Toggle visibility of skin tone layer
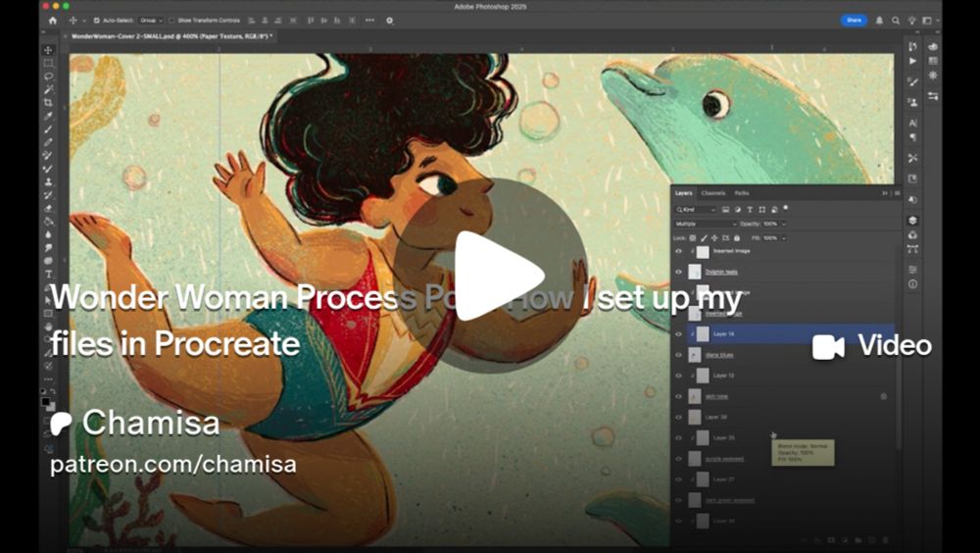This screenshot has width=980, height=553. [679, 396]
